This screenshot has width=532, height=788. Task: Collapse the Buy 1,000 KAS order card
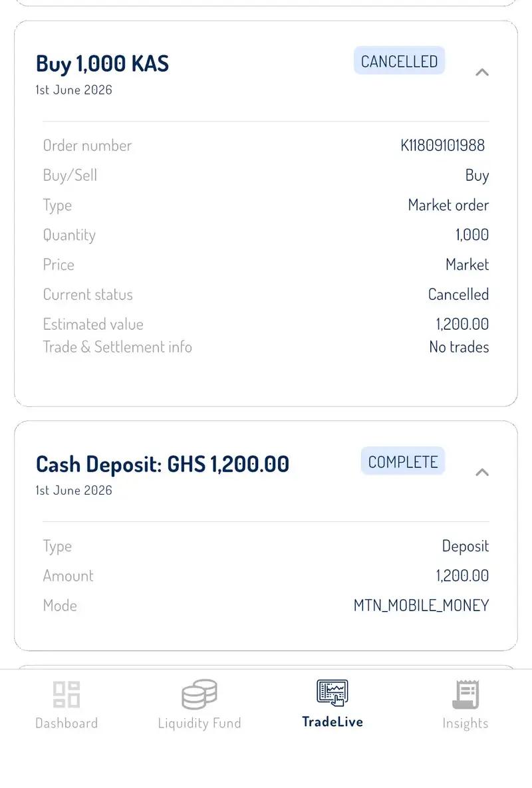482,72
